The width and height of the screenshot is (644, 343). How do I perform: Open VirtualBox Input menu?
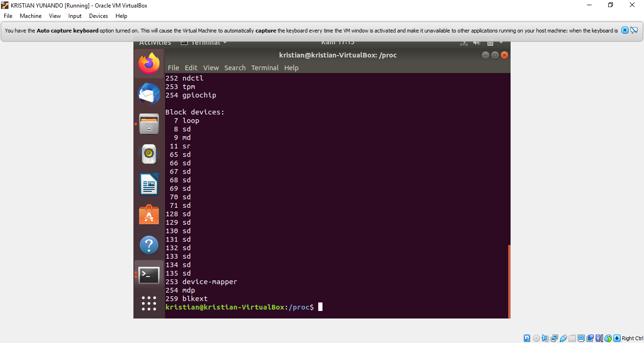pos(75,16)
